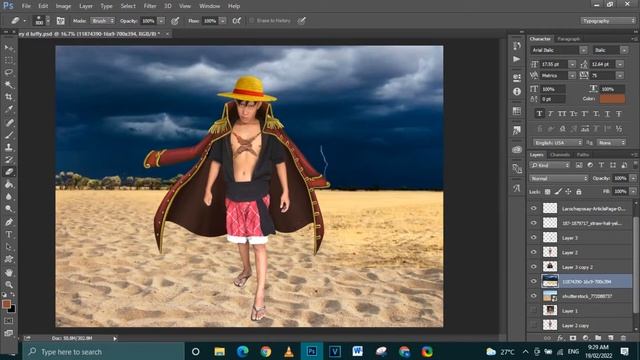
Task: Select the Pen tool
Action: pyautogui.click(x=9, y=222)
